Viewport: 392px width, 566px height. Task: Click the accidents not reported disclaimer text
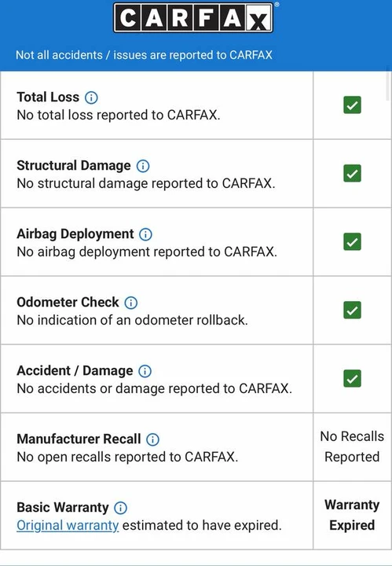[x=144, y=55]
